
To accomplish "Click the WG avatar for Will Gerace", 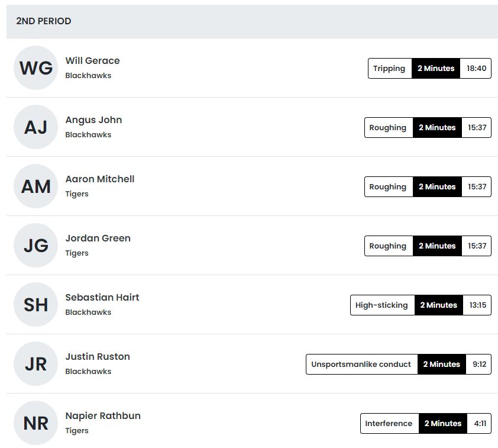I will pos(36,67).
